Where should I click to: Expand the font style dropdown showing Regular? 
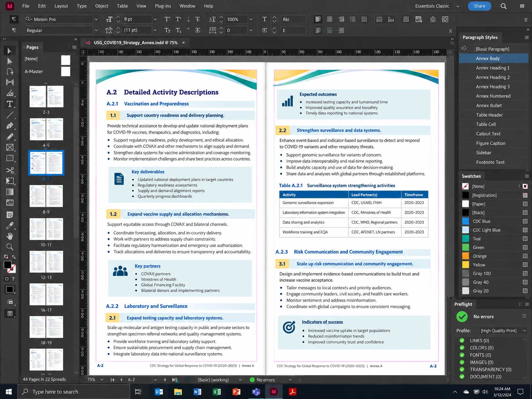pyautogui.click(x=96, y=30)
